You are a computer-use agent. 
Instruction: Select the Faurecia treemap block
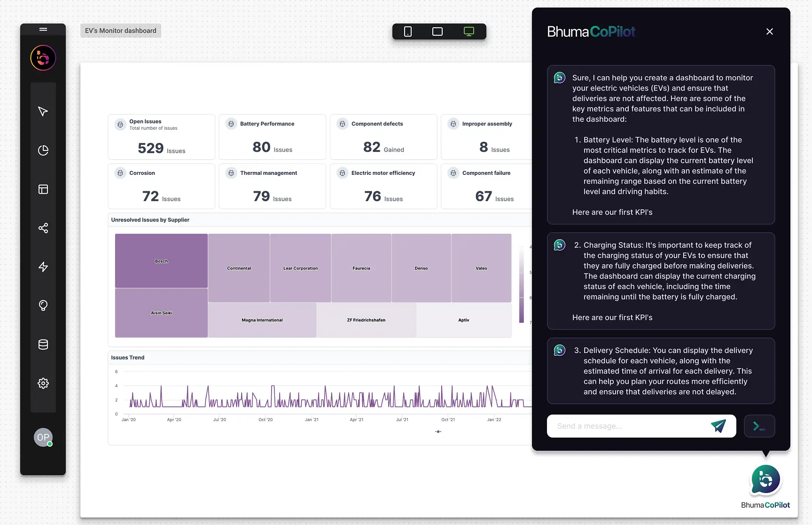(361, 268)
